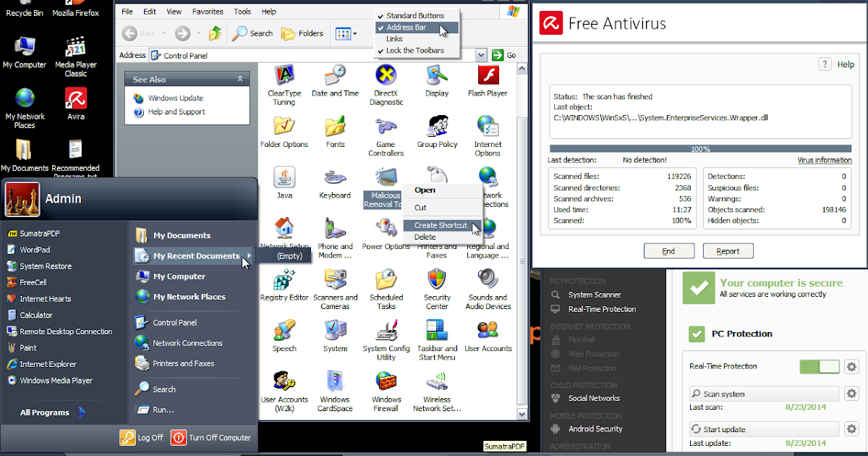868x456 pixels.
Task: Open the Display settings icon
Action: click(x=437, y=81)
